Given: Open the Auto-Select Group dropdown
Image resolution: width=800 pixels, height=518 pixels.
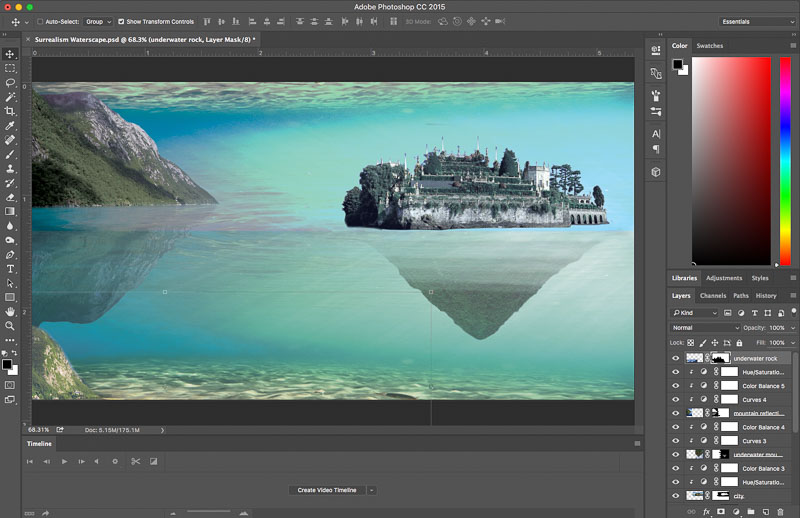Looking at the screenshot, I should pos(98,22).
